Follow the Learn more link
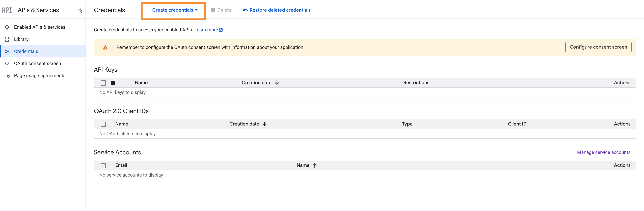Viewport: 644px width, 211px height. click(x=206, y=30)
